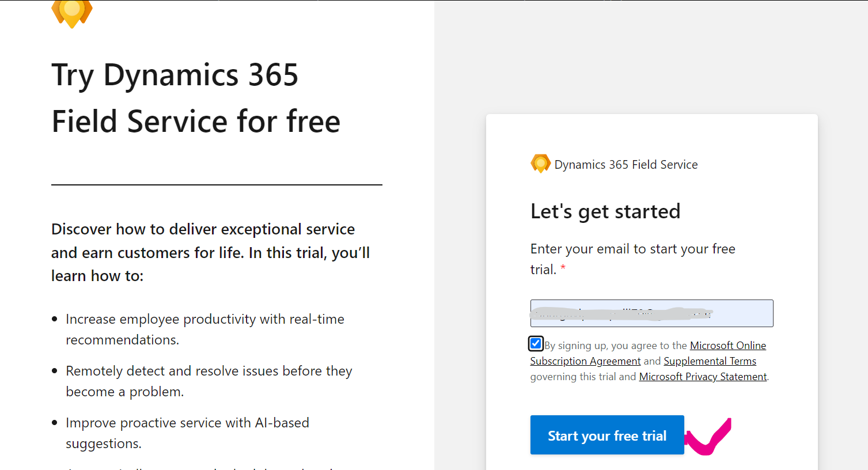Viewport: 868px width, 470px height.
Task: Click the Enter your email prompt text
Action: click(x=633, y=259)
